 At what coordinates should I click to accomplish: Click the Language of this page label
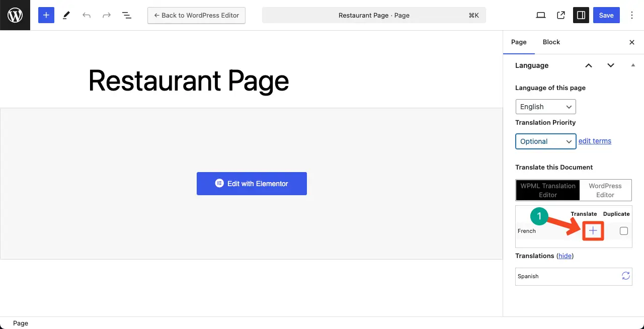click(x=550, y=88)
